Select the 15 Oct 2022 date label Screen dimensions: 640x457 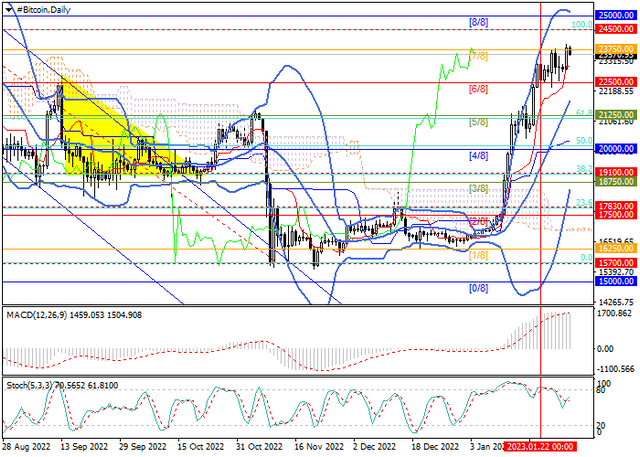201,447
